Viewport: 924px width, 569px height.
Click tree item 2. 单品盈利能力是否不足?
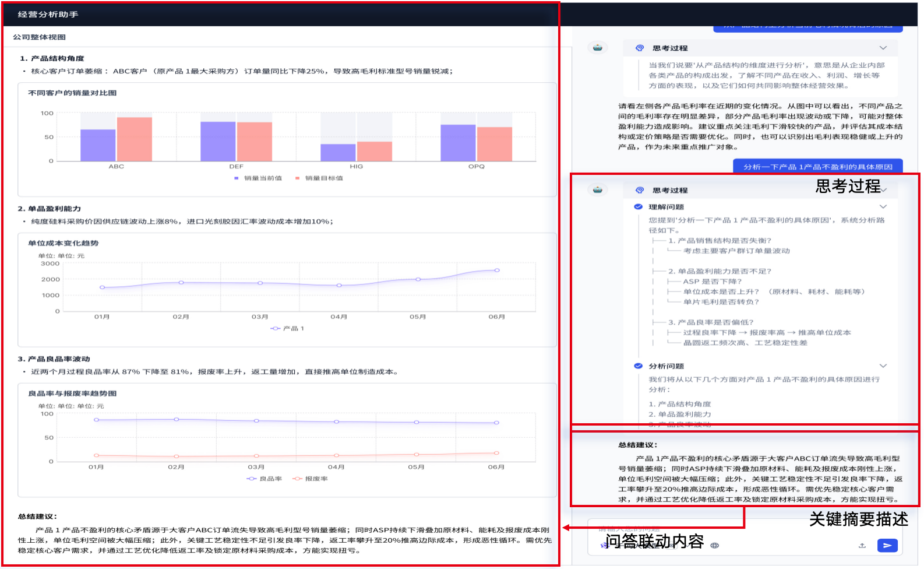[720, 271]
